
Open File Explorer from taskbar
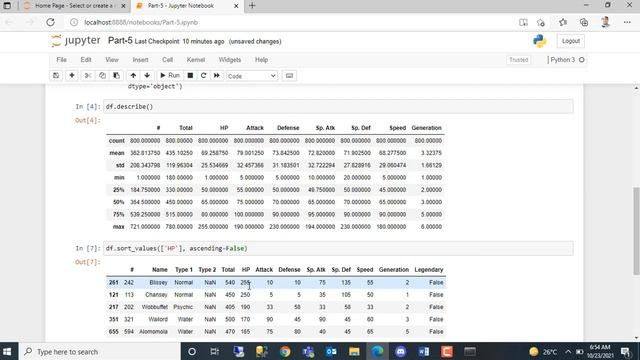tap(354, 351)
